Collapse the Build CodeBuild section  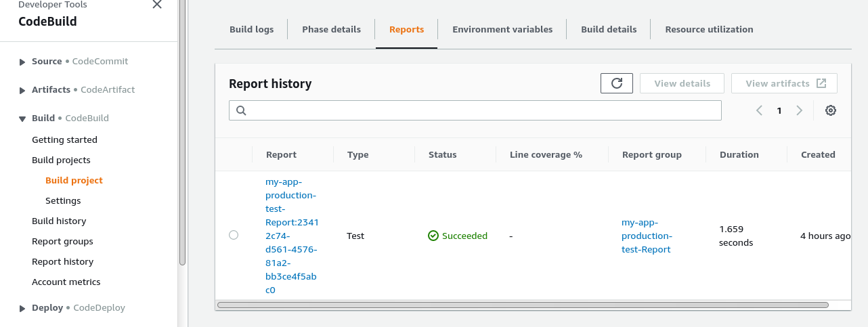coord(22,118)
